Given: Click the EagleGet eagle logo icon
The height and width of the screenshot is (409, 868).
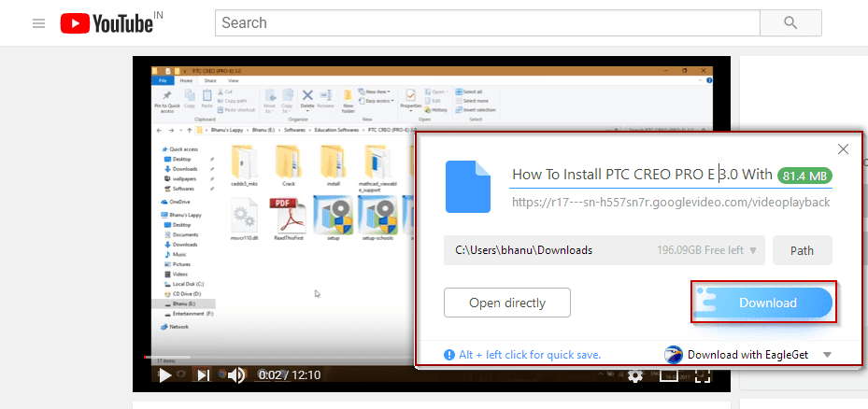Looking at the screenshot, I should click(x=673, y=355).
